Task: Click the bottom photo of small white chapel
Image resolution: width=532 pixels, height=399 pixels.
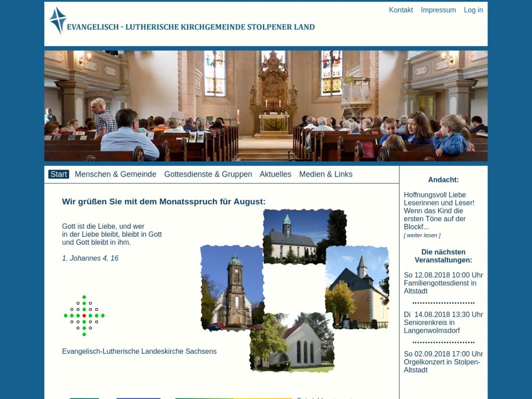Action: tap(292, 342)
